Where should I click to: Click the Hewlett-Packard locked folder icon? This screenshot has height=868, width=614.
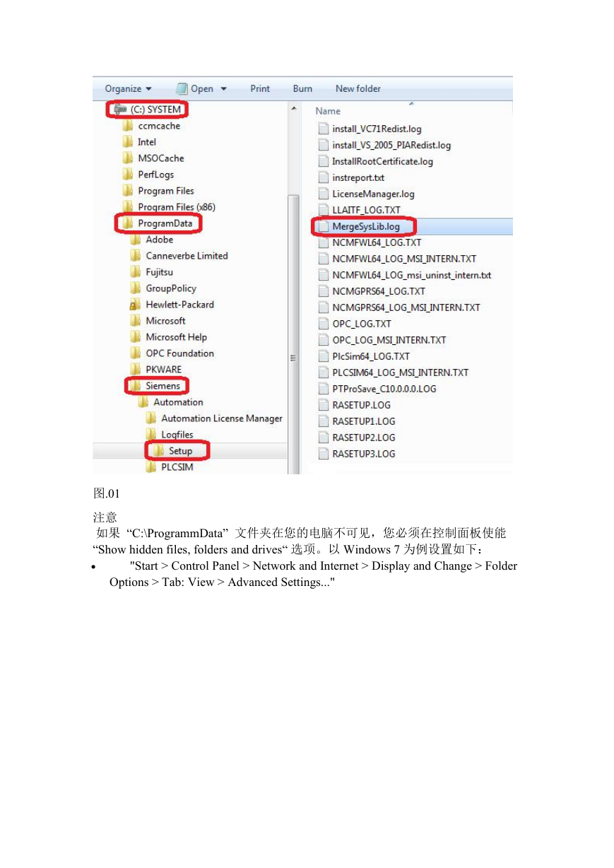click(136, 305)
